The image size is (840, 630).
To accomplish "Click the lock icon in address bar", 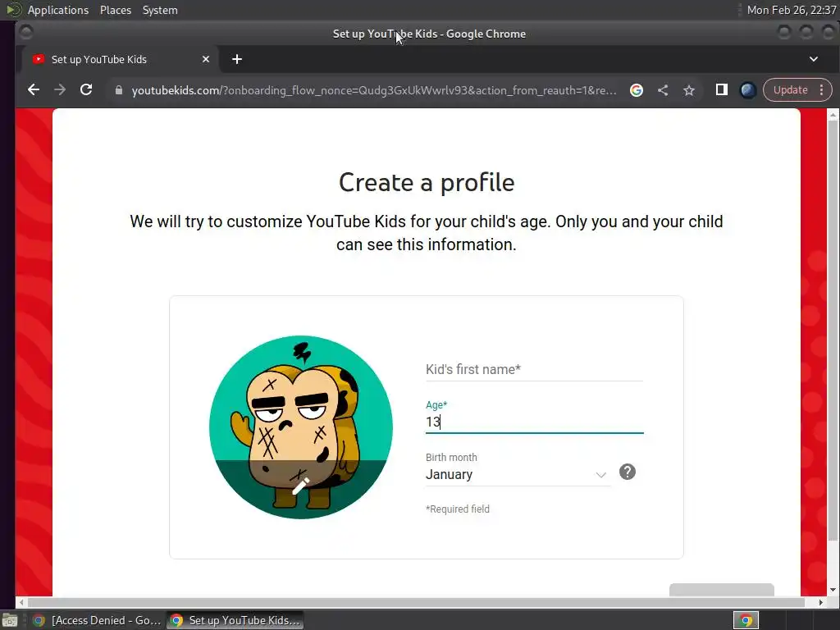I will point(119,90).
